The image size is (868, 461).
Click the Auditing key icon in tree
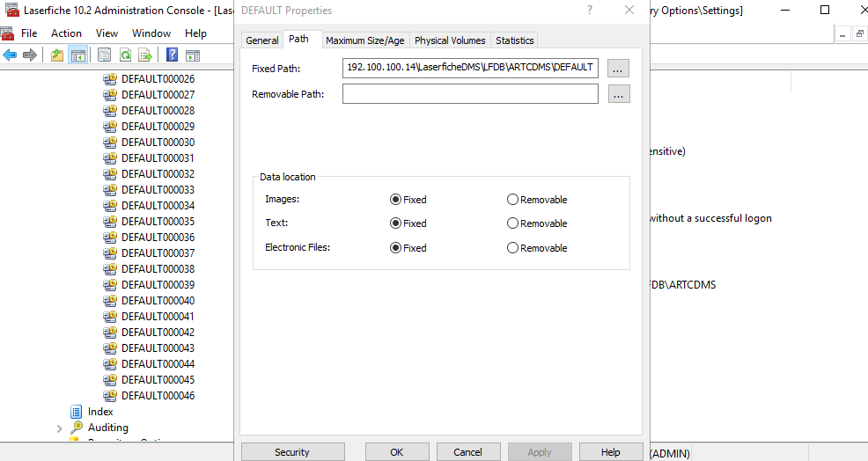[x=77, y=428]
